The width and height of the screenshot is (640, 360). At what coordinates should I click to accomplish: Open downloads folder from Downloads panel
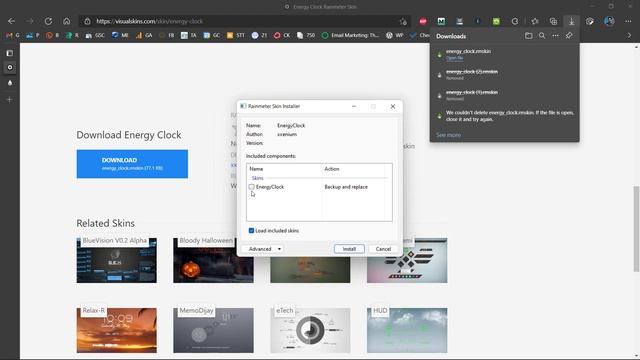529,36
